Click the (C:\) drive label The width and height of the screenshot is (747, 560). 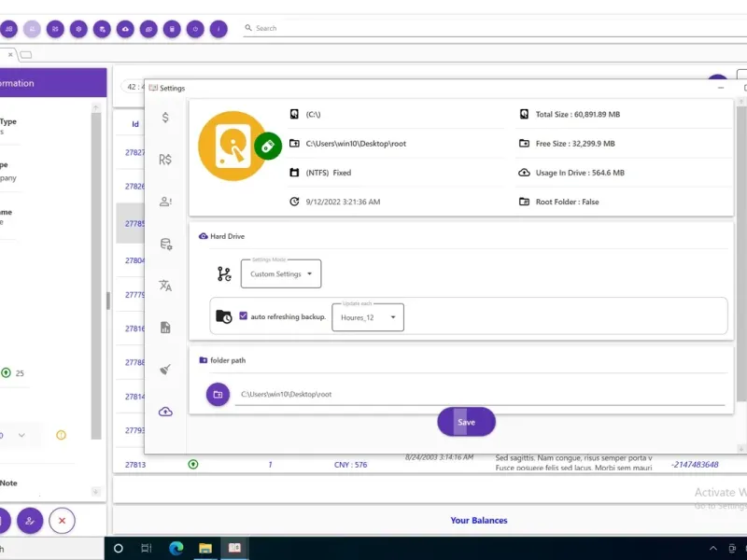[x=313, y=114]
